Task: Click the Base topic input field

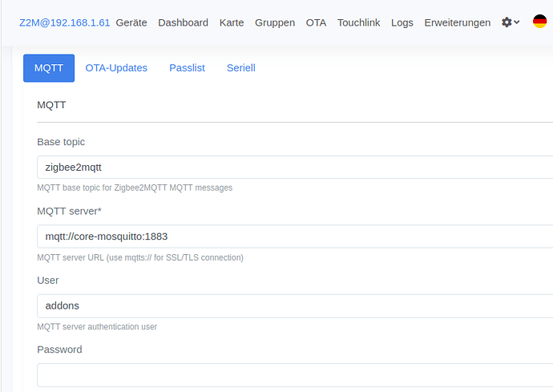Action: [x=295, y=168]
